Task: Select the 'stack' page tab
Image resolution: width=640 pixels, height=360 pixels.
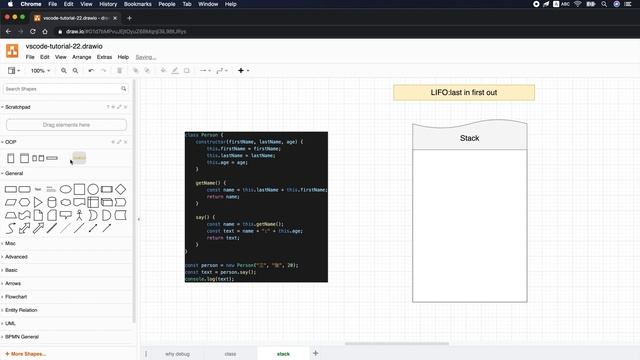Action: tap(283, 354)
